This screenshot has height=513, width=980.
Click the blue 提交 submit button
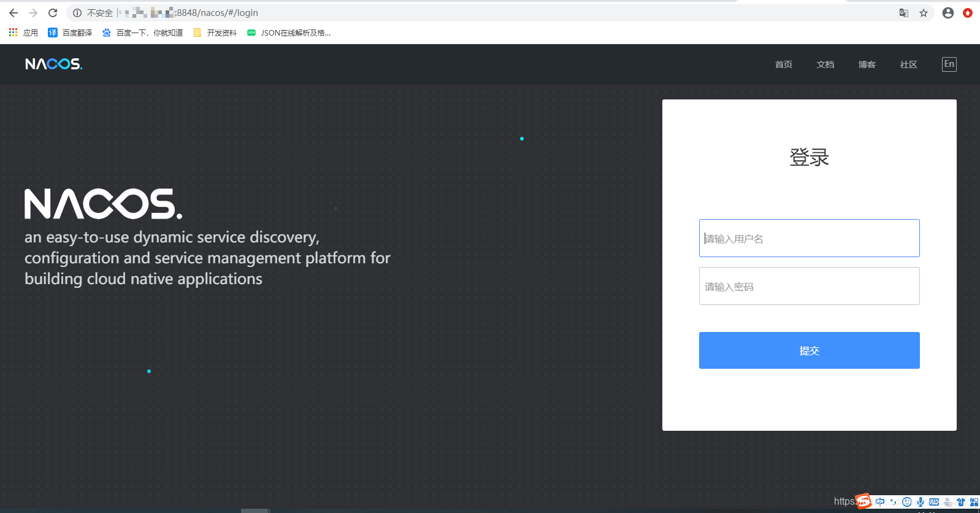click(x=810, y=350)
